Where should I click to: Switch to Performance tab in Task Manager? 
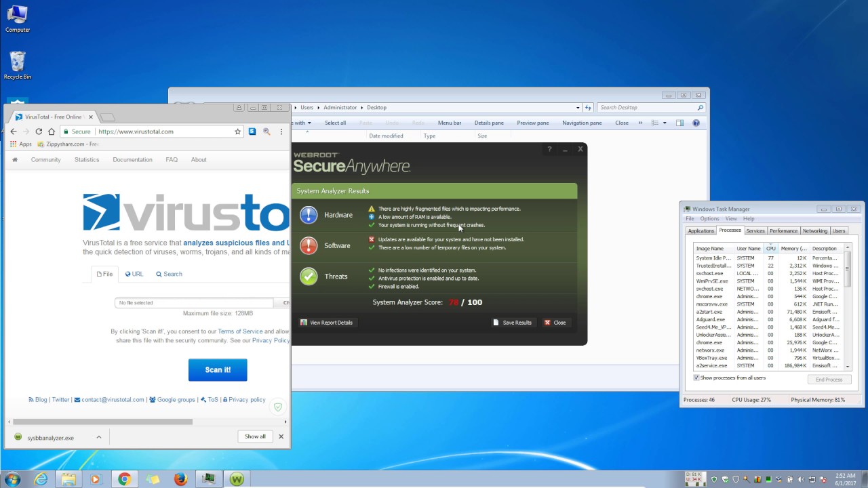tap(783, 230)
